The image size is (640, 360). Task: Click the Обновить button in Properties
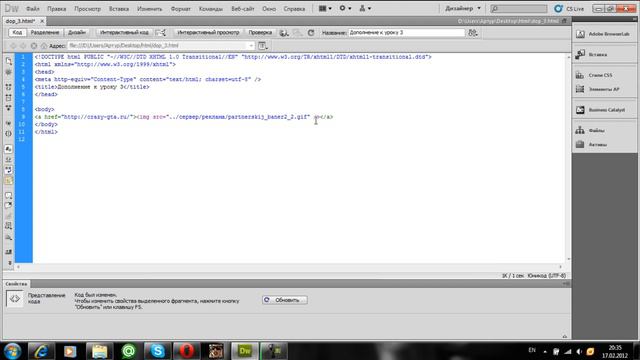285,300
